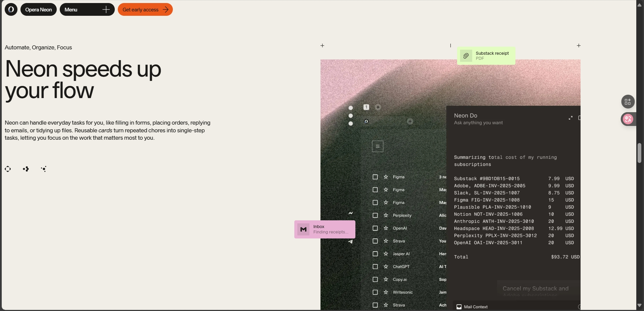Star the OpenAI email

coord(386,228)
